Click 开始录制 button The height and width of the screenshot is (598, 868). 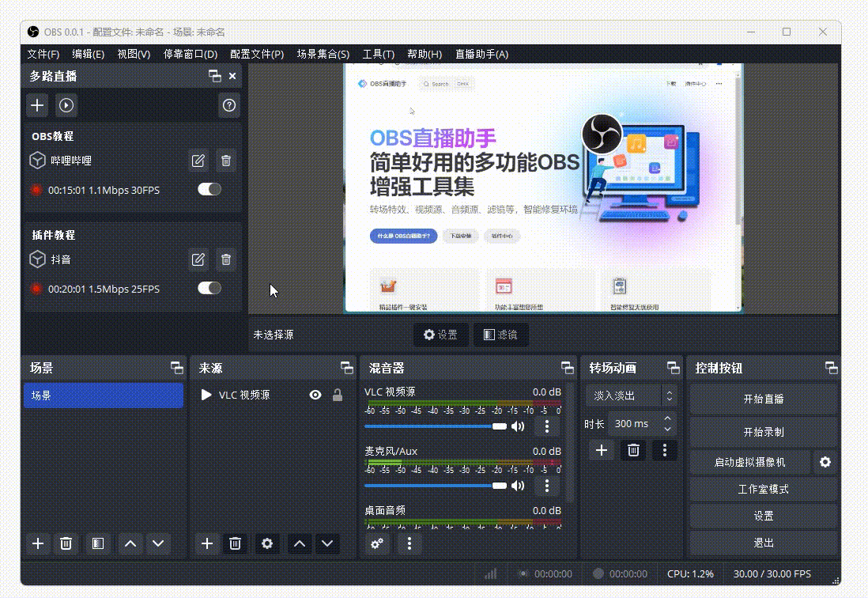[764, 432]
